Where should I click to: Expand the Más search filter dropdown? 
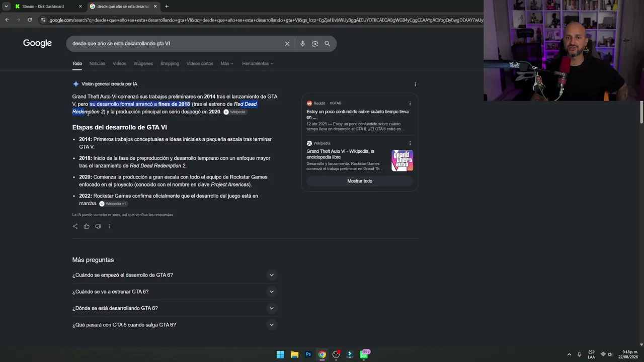tap(227, 64)
